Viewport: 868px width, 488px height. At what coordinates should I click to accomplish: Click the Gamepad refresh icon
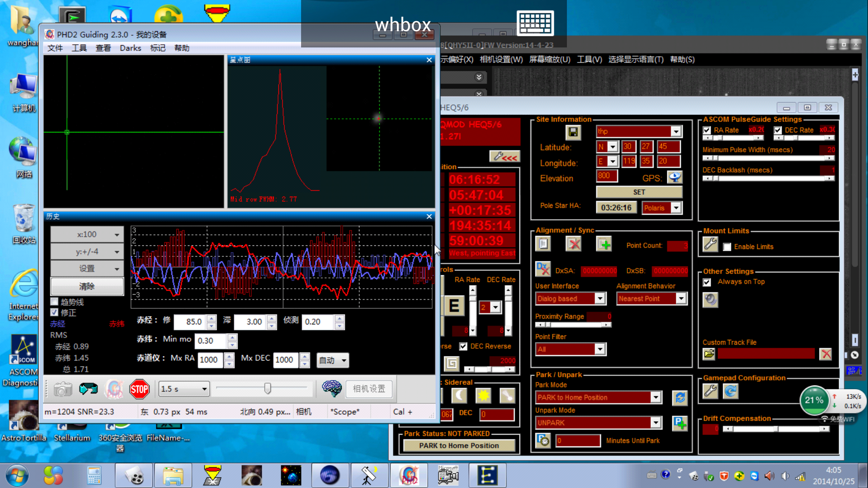point(731,391)
